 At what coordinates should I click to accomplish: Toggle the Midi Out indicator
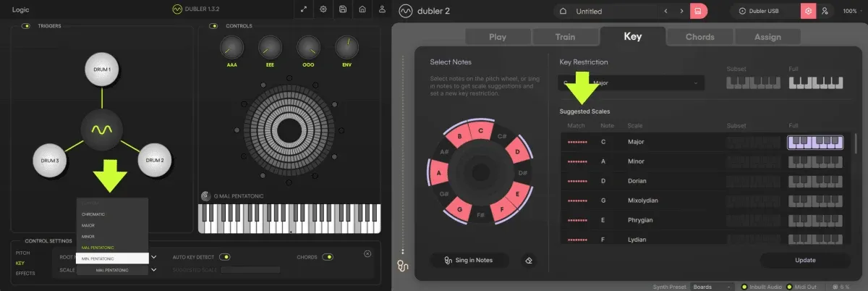click(789, 287)
